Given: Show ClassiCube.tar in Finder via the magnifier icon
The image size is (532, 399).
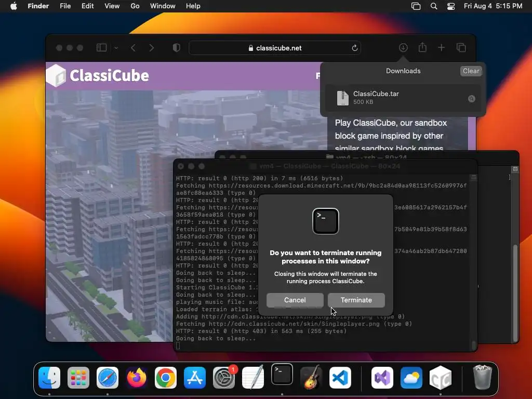Looking at the screenshot, I should click(x=472, y=99).
